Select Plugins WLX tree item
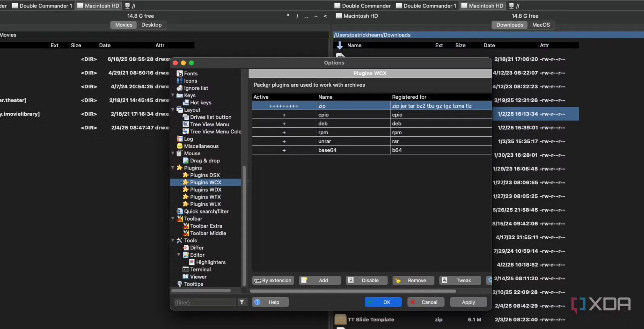Viewport: 644px width, 329px height. click(x=205, y=204)
